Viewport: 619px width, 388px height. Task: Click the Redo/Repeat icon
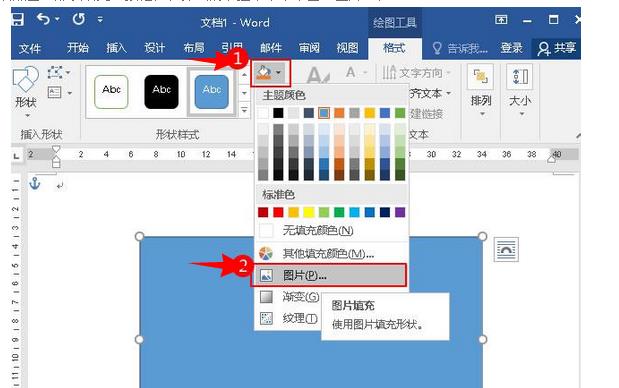click(x=79, y=19)
